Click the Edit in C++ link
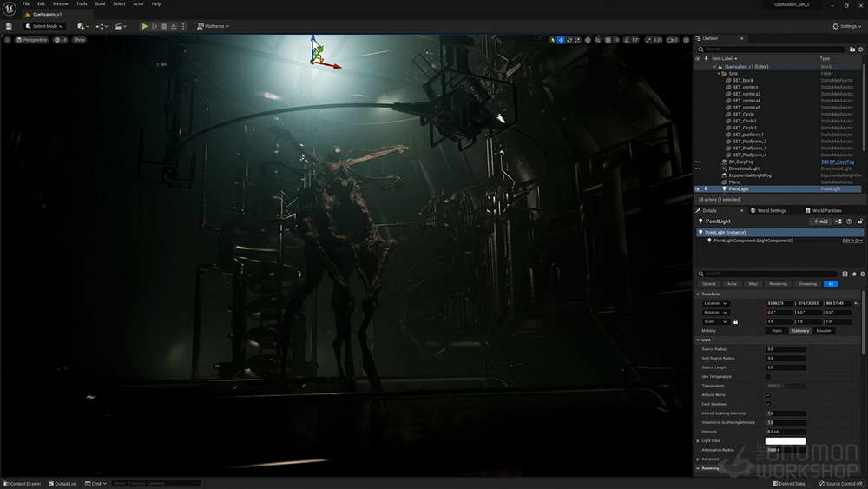This screenshot has height=489, width=868. coord(852,241)
